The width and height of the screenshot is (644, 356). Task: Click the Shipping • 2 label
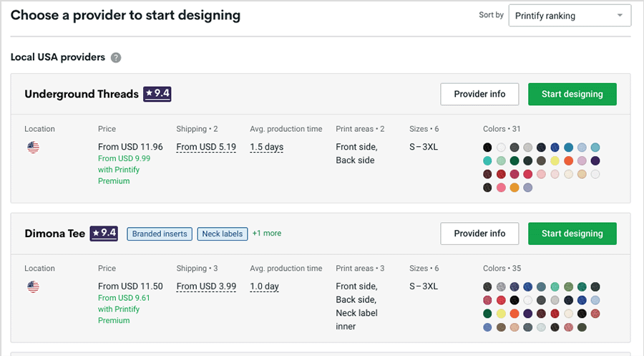click(x=197, y=129)
